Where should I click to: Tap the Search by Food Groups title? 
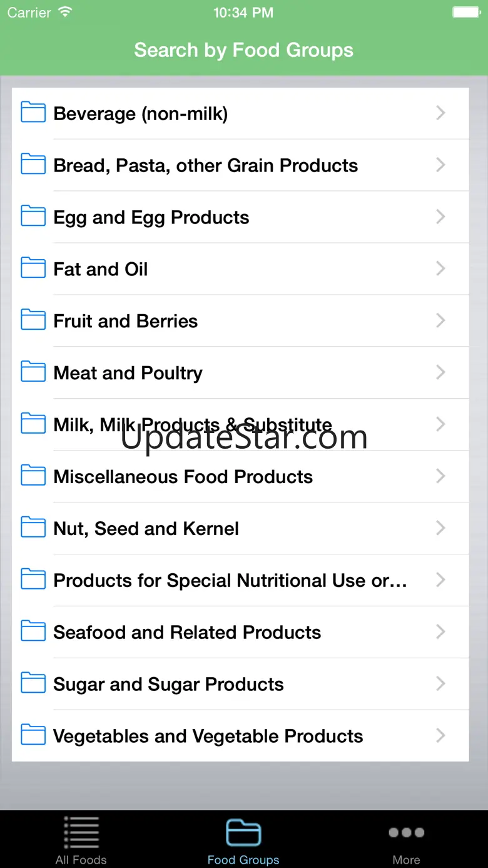pyautogui.click(x=243, y=50)
